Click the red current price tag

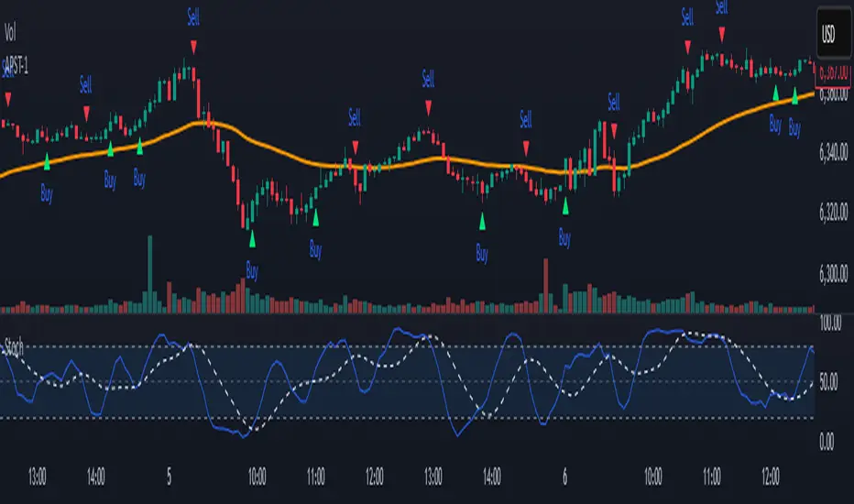(833, 73)
